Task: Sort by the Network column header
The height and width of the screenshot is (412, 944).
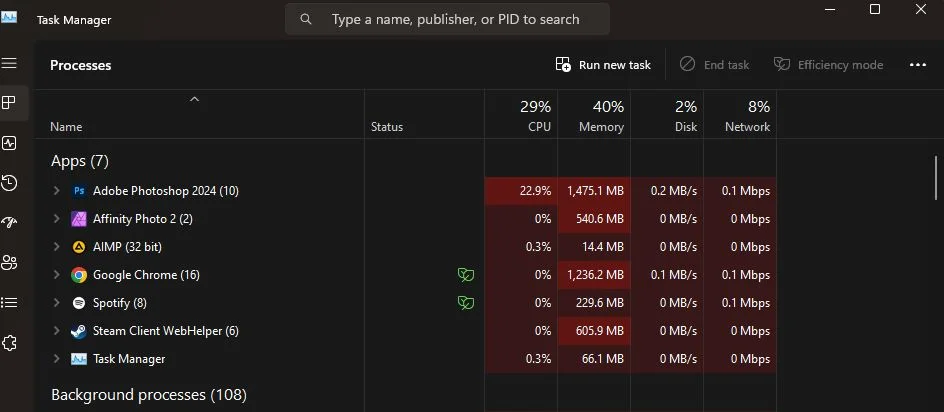Action: [740, 116]
